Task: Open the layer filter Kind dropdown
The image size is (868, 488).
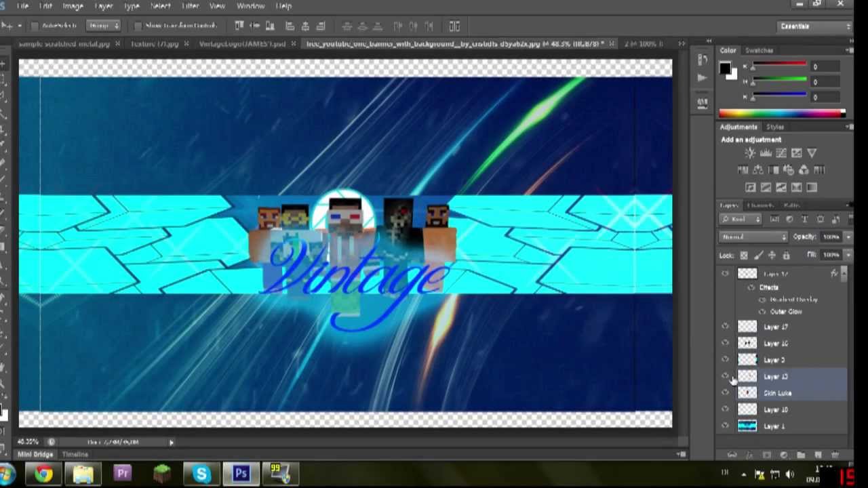Action: coord(742,220)
